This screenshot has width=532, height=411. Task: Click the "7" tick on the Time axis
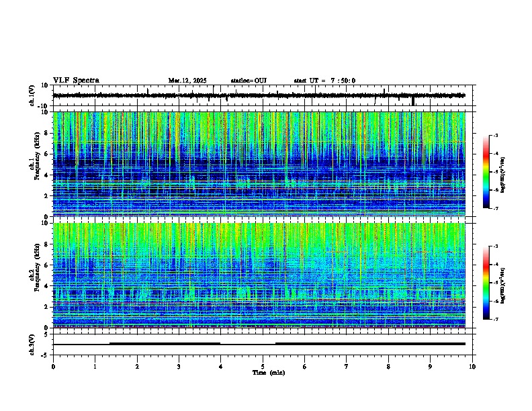(x=347, y=367)
